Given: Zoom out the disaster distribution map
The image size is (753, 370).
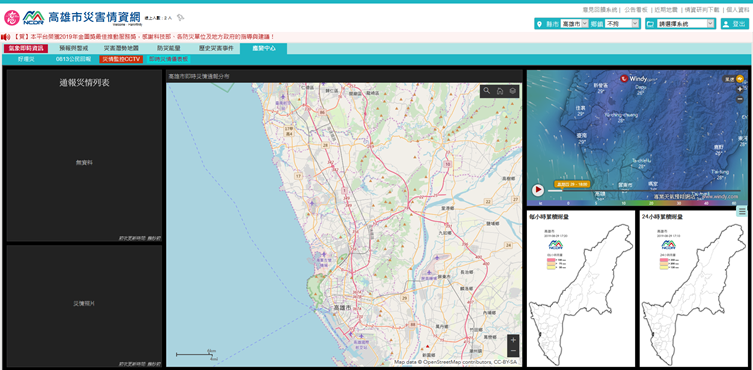Looking at the screenshot, I should click(513, 351).
